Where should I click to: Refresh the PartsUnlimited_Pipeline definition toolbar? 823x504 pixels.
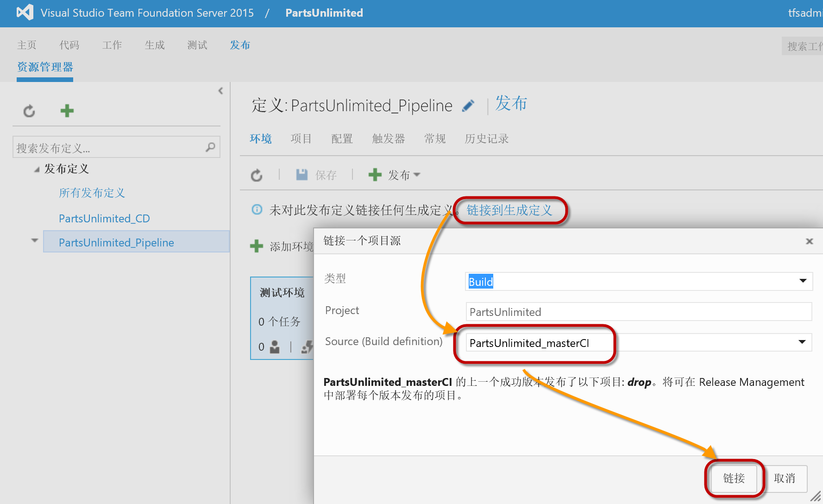pos(257,175)
